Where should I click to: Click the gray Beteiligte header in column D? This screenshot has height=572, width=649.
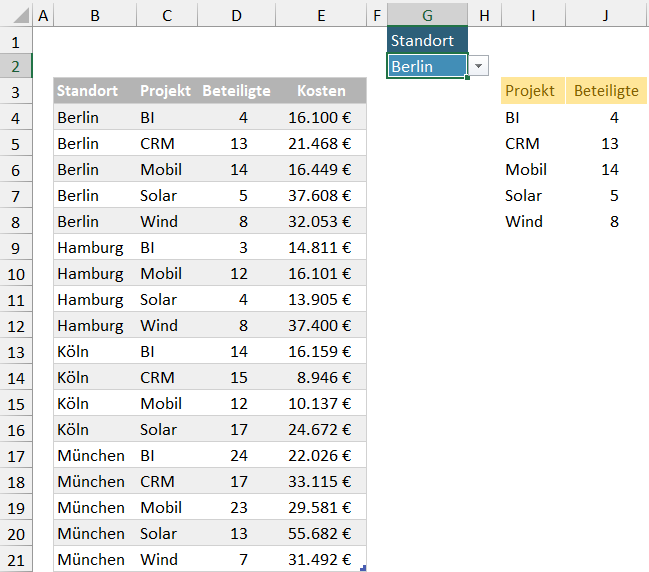coord(236,91)
